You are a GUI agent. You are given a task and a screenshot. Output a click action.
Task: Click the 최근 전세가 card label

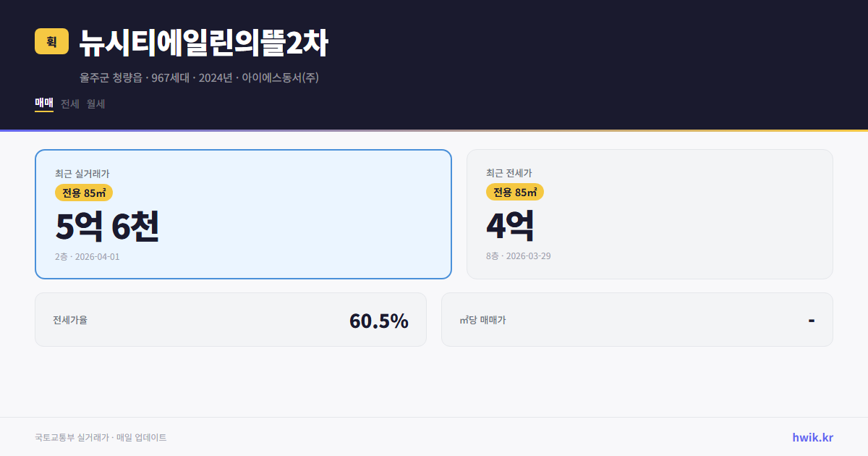pos(509,173)
